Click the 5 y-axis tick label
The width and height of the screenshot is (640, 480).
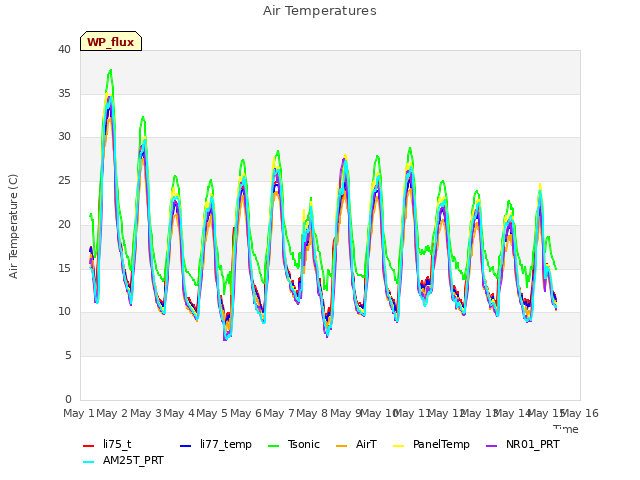(x=68, y=356)
